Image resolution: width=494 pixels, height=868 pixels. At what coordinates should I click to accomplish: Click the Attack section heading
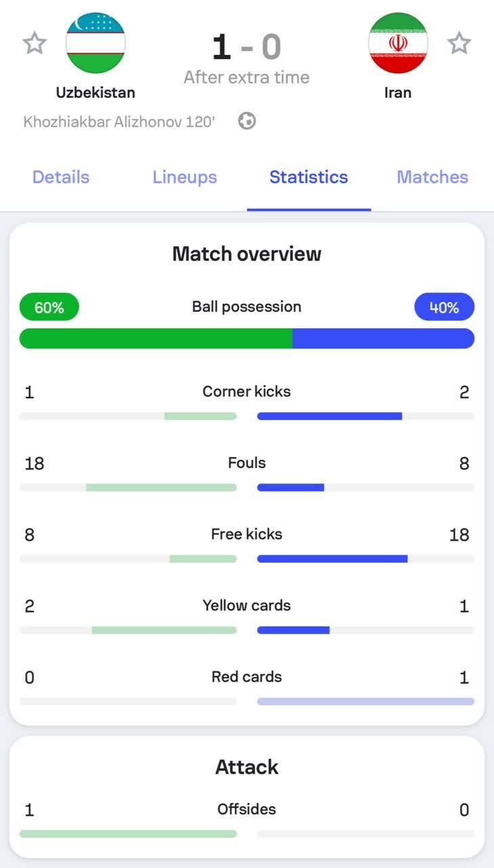pos(247,767)
